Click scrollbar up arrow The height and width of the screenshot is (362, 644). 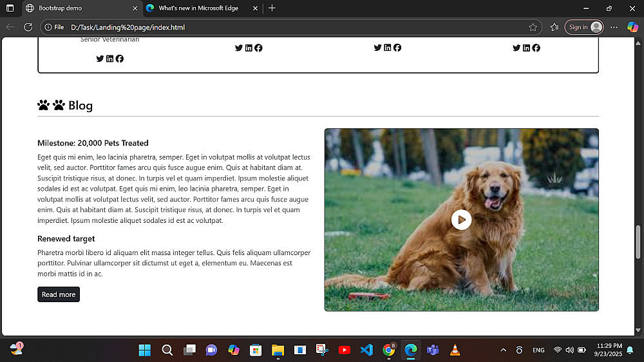click(638, 43)
